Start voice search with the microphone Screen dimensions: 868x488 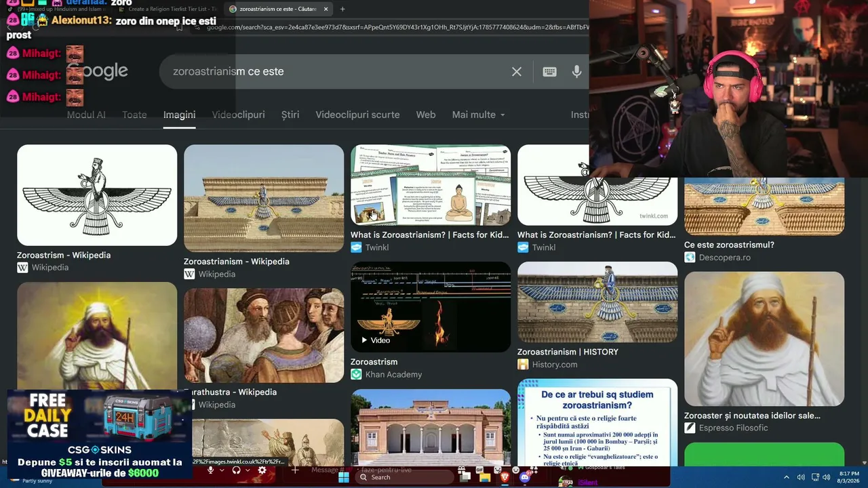coord(577,71)
